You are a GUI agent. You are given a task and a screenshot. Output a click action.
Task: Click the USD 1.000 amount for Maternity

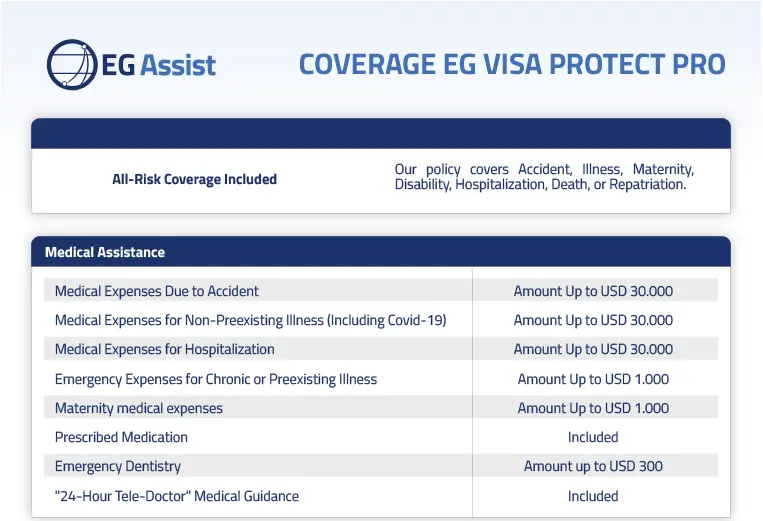593,408
